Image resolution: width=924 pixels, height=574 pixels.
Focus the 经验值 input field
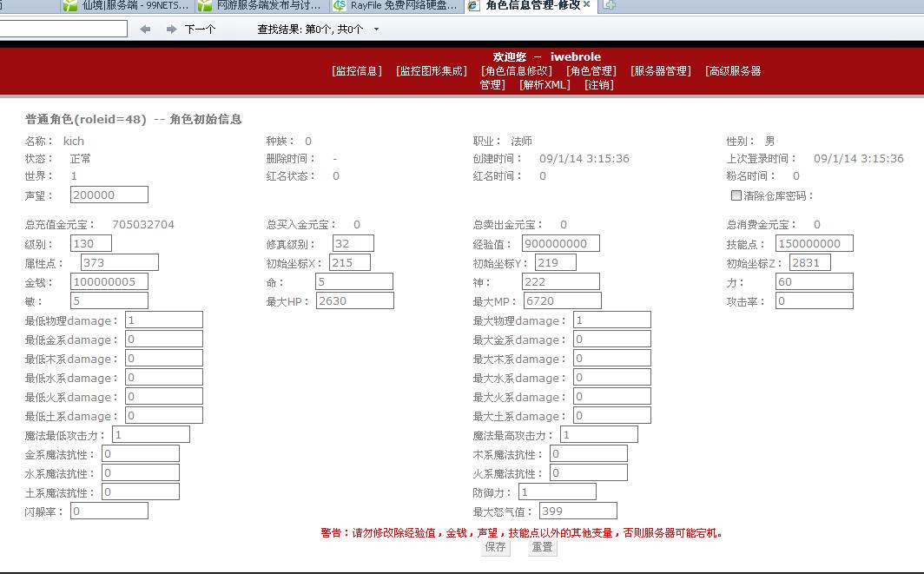(560, 243)
